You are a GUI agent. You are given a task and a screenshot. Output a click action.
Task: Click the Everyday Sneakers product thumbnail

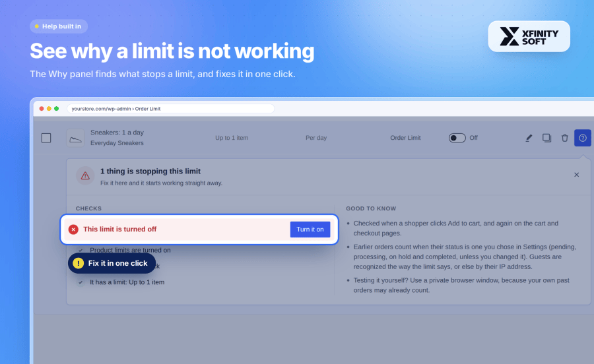pyautogui.click(x=75, y=138)
